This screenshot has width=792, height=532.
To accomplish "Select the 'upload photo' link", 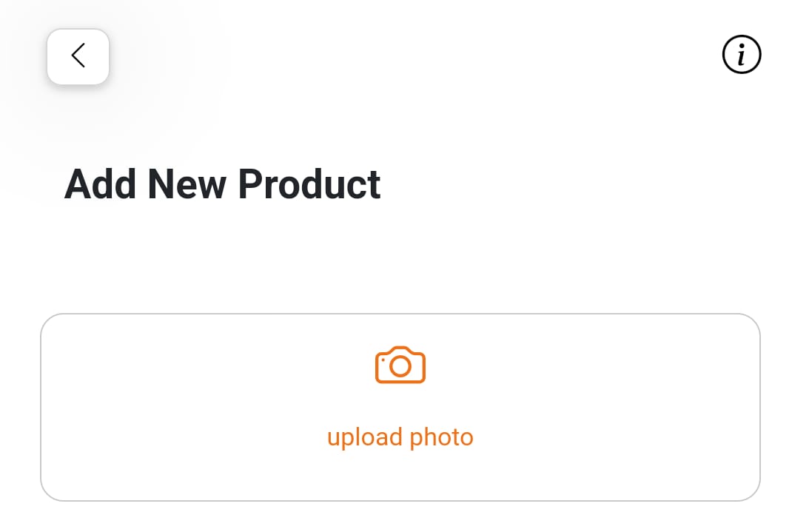I will pyautogui.click(x=400, y=437).
